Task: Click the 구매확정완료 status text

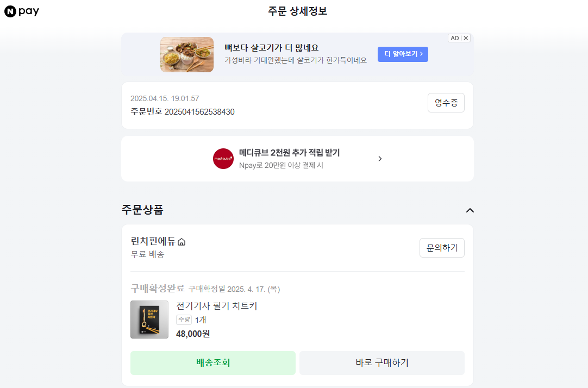Action: click(x=158, y=288)
